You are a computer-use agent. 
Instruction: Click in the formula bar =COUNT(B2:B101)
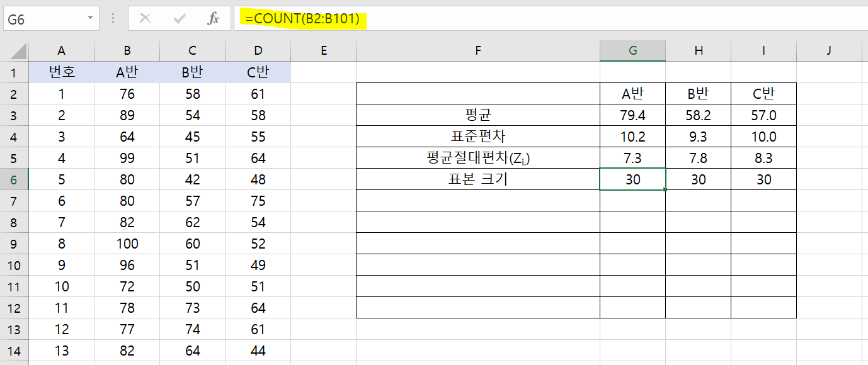(x=551, y=19)
